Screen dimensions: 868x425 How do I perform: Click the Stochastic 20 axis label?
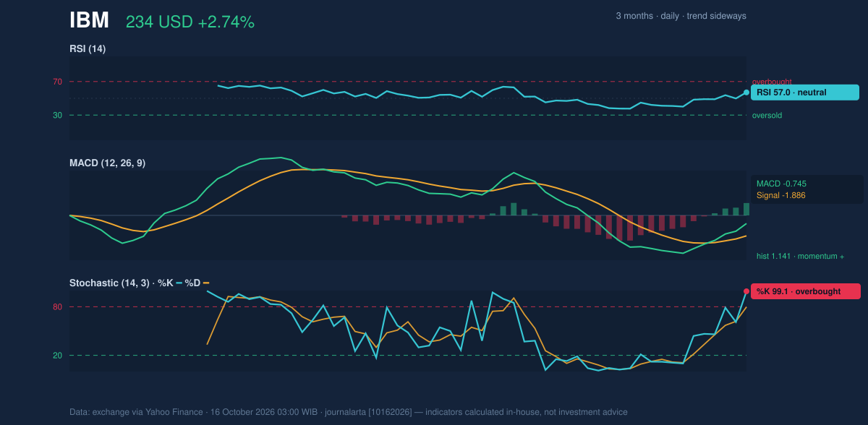click(x=57, y=355)
